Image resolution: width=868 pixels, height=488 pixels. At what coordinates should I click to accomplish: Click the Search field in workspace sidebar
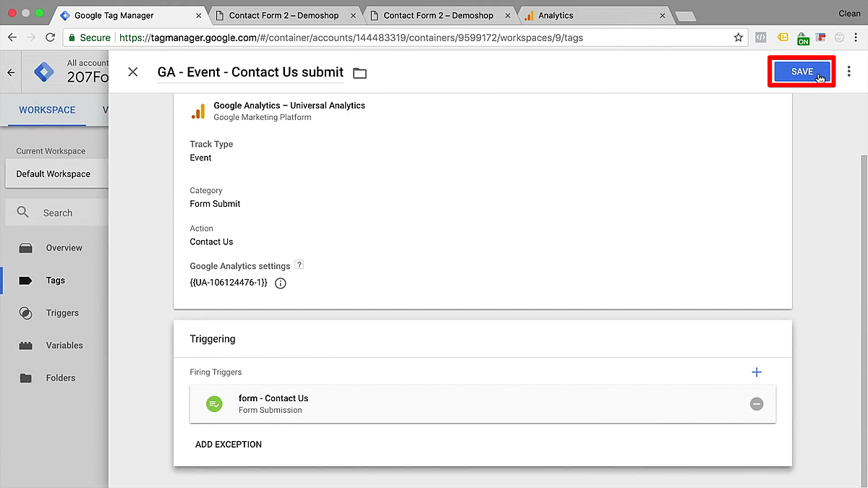point(57,213)
